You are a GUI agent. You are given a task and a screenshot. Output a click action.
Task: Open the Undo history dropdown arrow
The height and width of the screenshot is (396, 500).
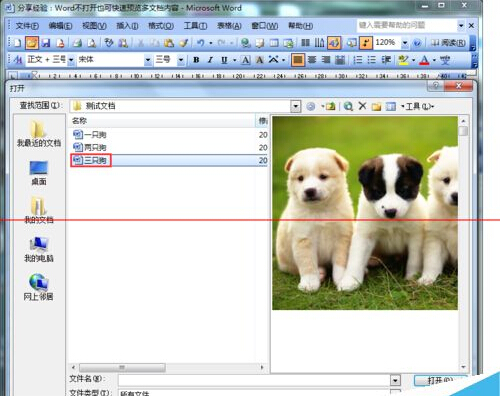pyautogui.click(x=211, y=43)
